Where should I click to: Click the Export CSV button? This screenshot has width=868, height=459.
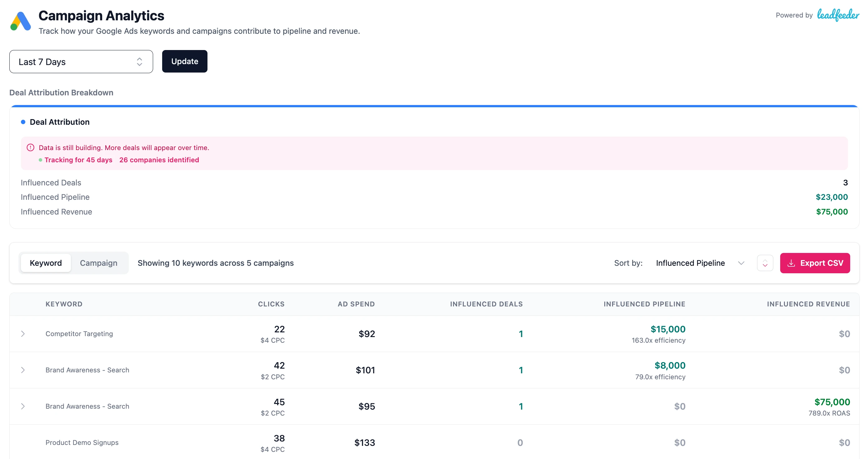(815, 263)
